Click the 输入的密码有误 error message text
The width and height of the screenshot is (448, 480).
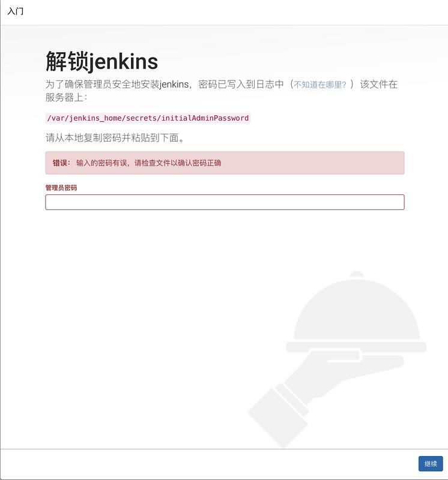(x=101, y=163)
